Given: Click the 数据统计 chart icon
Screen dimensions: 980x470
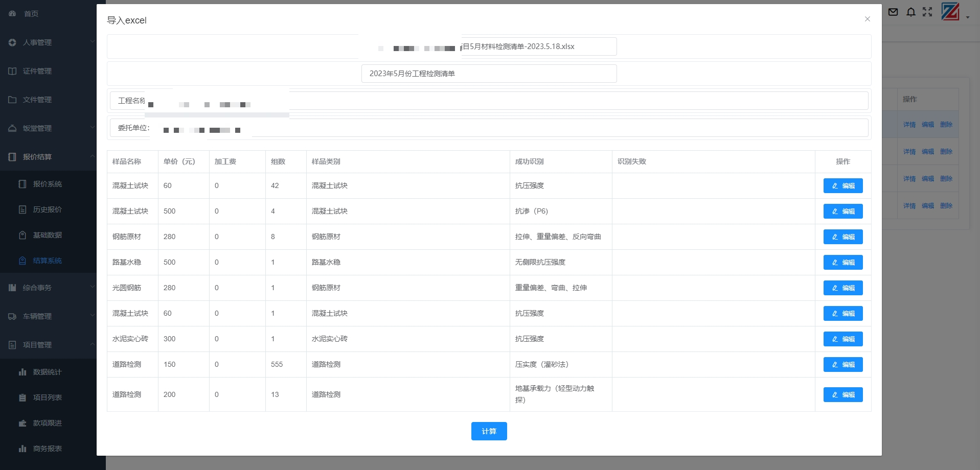Looking at the screenshot, I should (22, 372).
